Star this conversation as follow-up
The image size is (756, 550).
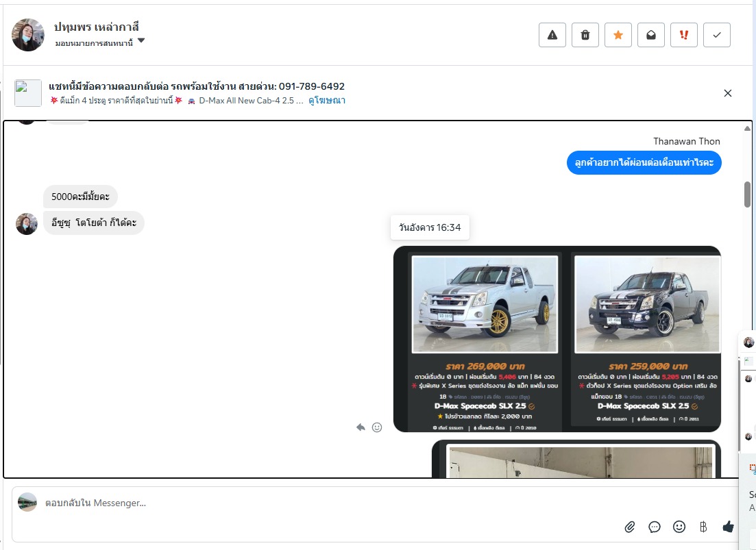pos(618,35)
